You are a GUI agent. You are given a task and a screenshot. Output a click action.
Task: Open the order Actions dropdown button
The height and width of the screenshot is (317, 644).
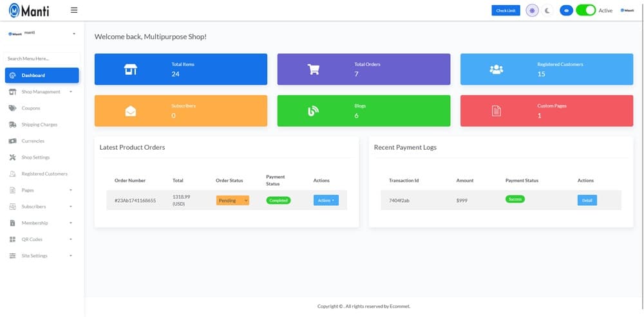coord(326,201)
